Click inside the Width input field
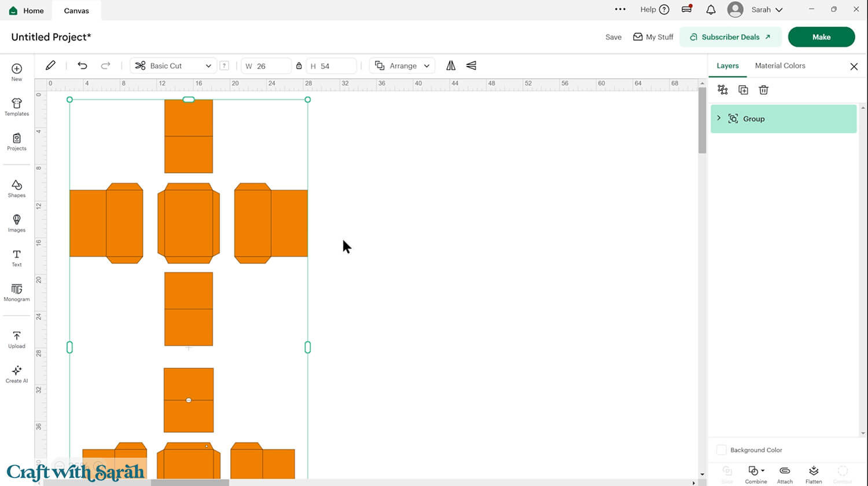 tap(269, 65)
